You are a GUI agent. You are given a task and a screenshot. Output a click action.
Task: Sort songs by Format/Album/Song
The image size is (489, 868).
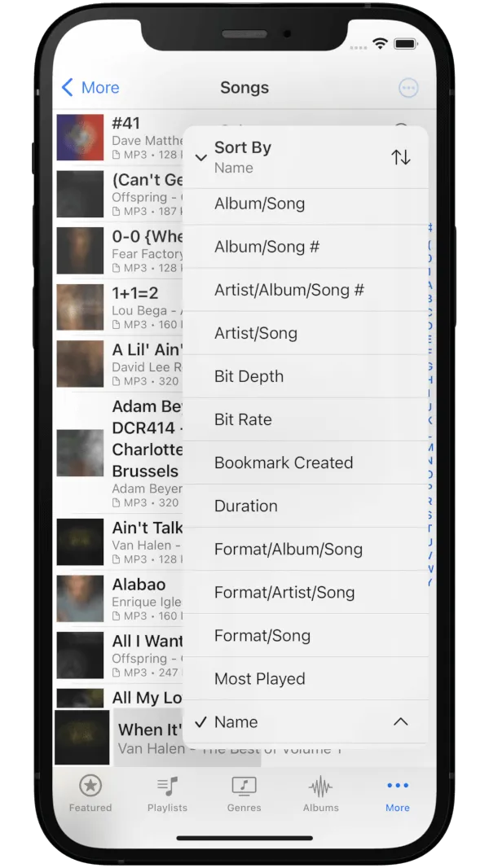(305, 549)
